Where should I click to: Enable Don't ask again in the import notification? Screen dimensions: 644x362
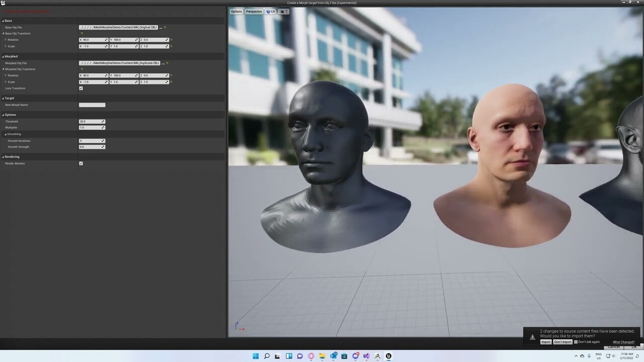[x=575, y=342]
